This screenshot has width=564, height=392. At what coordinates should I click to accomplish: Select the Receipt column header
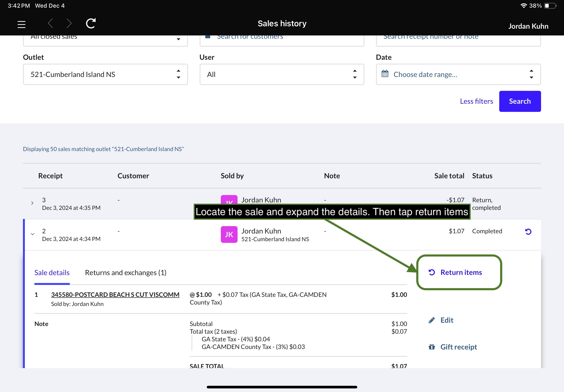tap(50, 176)
